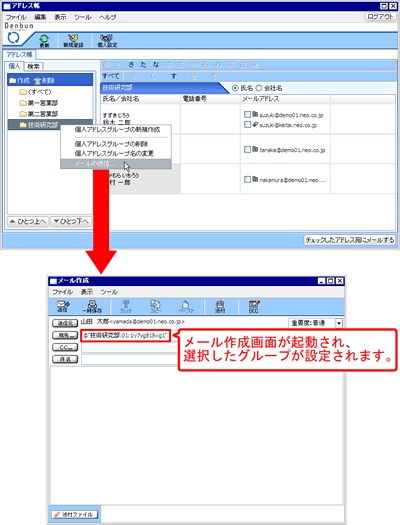This screenshot has width=400, height=525.
Task: Toggle the BCC toolbar icon
Action: 254,306
